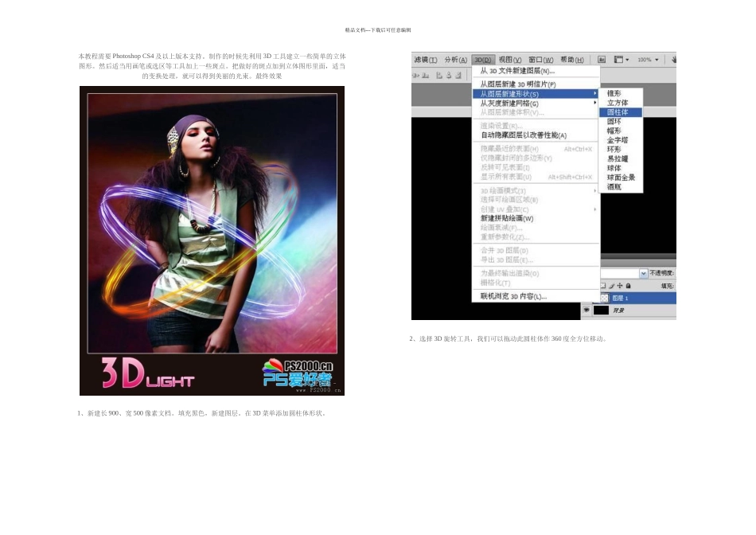The height and width of the screenshot is (535, 756).
Task: Select 圆柱体 shape in submenu
Action: [621, 112]
